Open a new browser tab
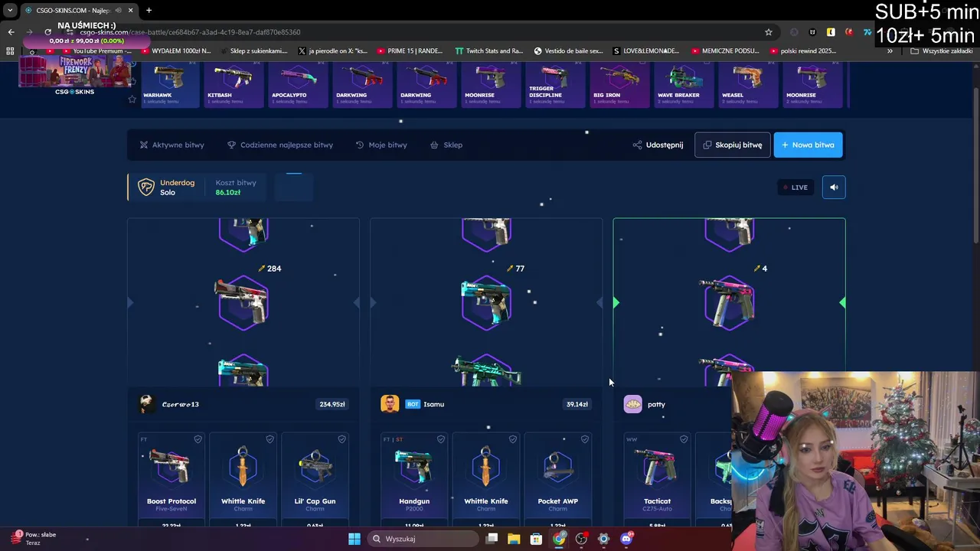Image resolution: width=980 pixels, height=551 pixels. coord(149,10)
